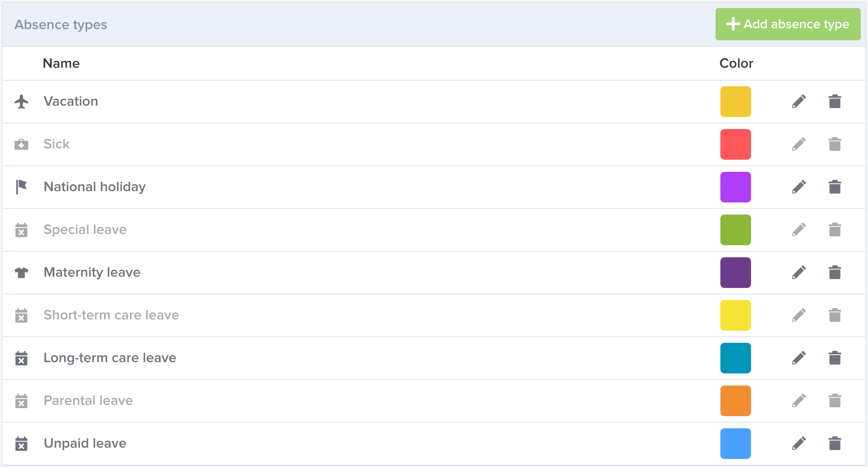Edit the Long-term care leave entry
868x467 pixels.
pos(799,358)
